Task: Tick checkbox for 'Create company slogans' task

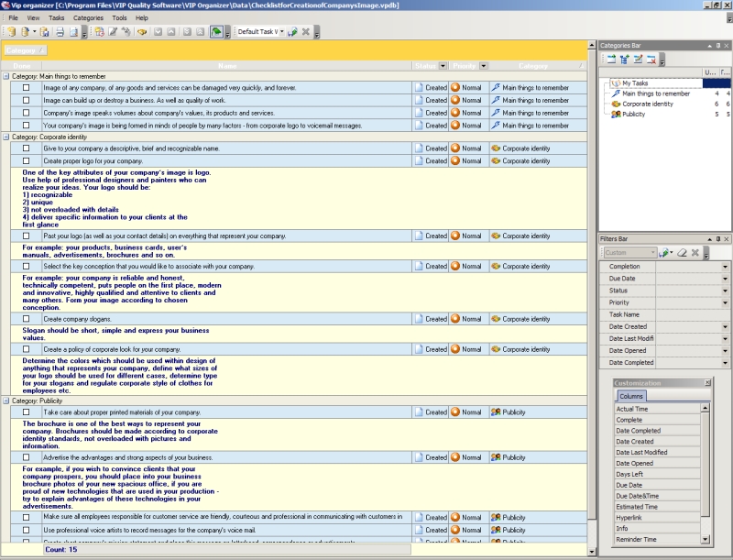Action: (x=27, y=319)
